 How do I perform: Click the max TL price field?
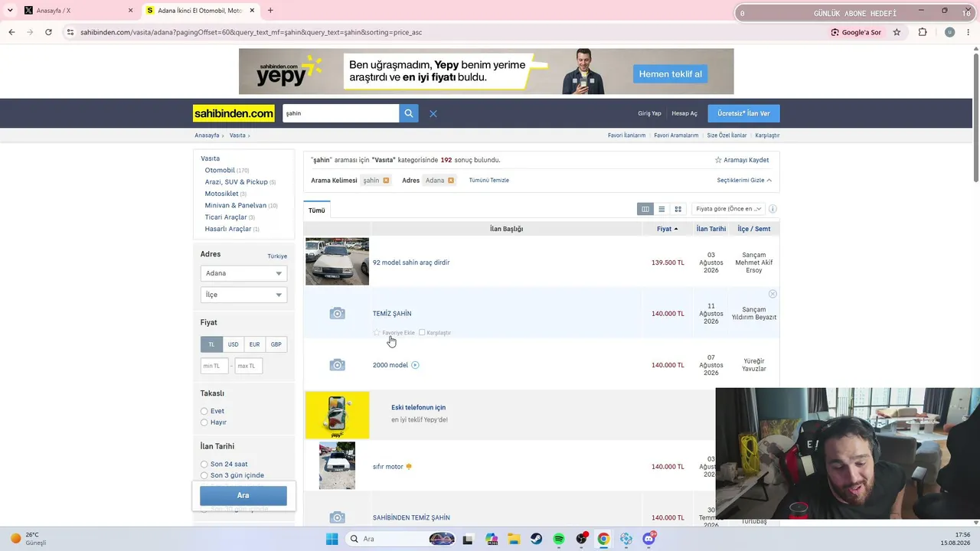pos(249,366)
